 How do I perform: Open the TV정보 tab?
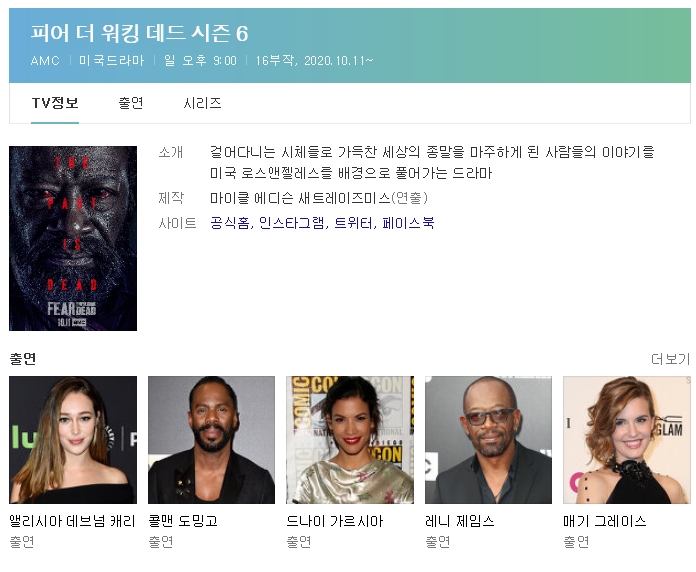[55, 103]
